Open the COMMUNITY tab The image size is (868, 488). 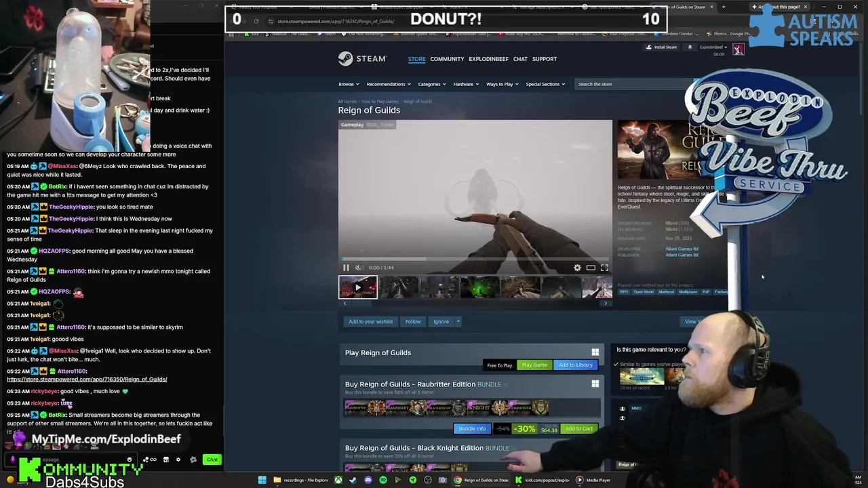(447, 59)
